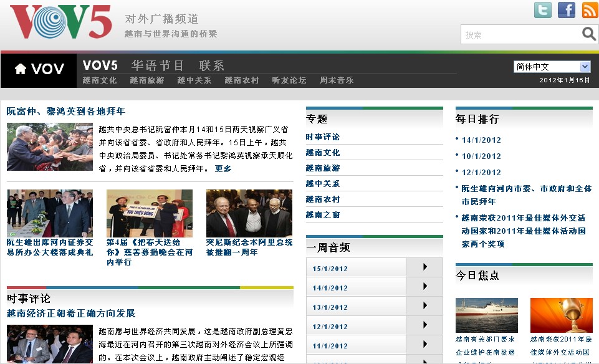Screen dimensions: 599x364
Task: Click inside the 搜索 search field
Action: (520, 35)
